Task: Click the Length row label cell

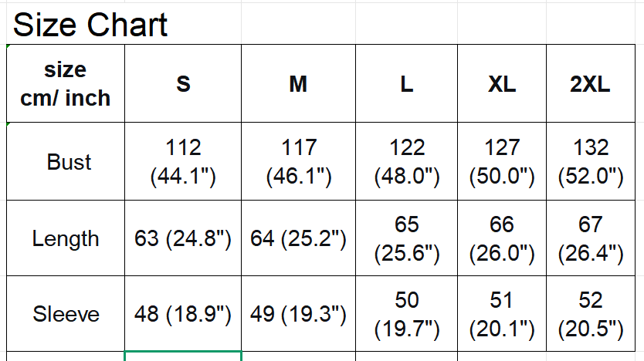Action: 66,238
